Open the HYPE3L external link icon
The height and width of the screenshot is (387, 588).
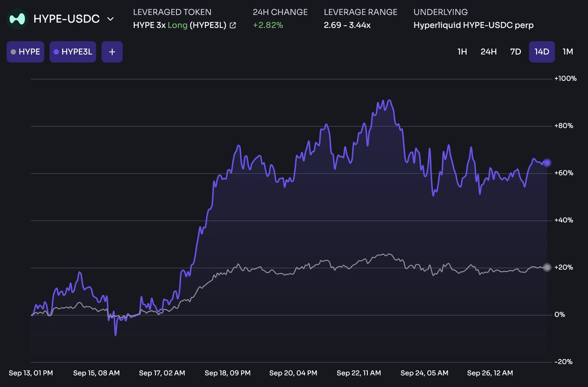pyautogui.click(x=233, y=25)
